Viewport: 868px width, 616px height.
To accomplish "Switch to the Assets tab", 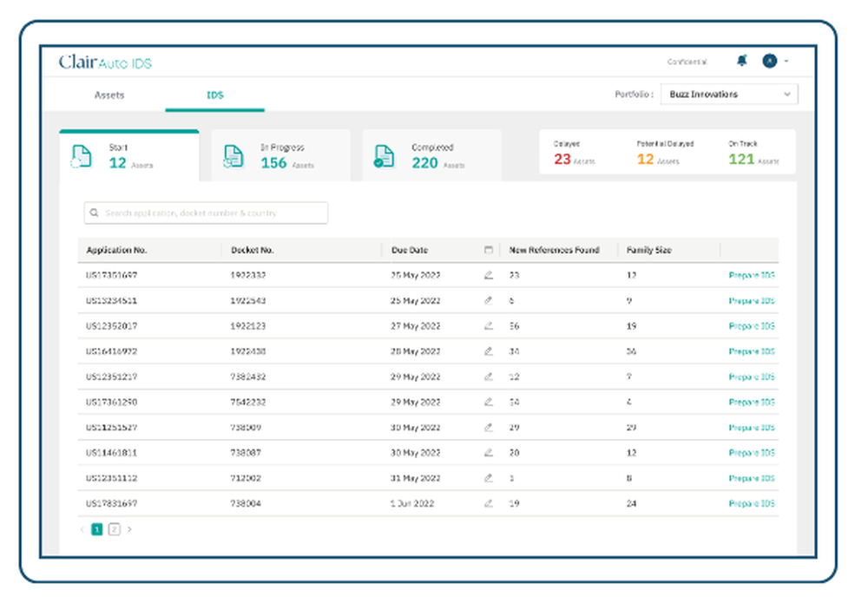I will (x=109, y=95).
